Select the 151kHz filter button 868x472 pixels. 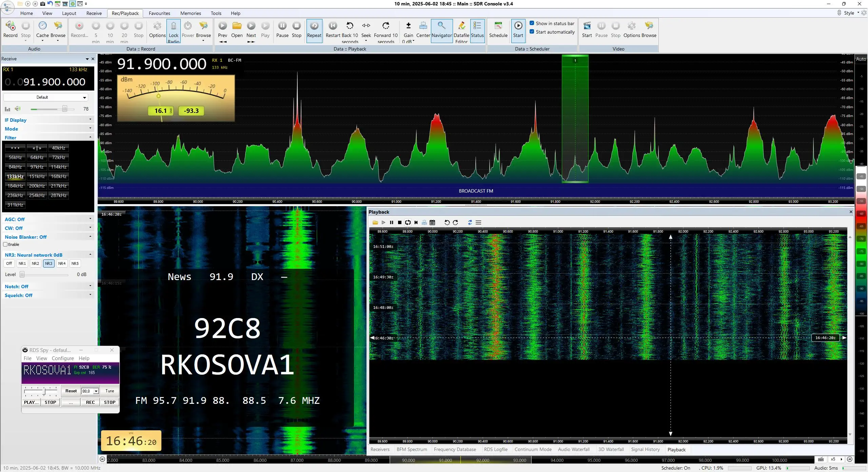tap(37, 176)
